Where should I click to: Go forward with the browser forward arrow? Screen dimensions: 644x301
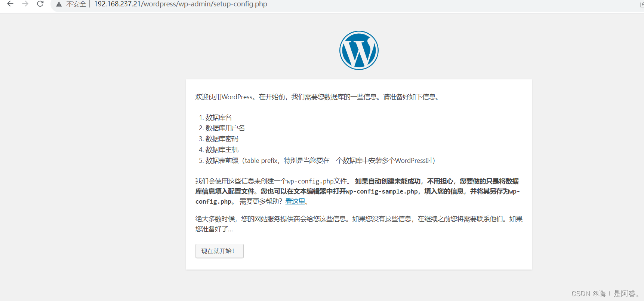(25, 4)
